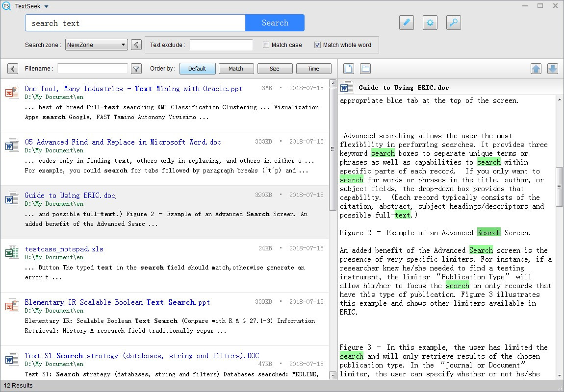Uncheck the Match whole word checkbox
Screen dimensions: 564x392
pos(317,45)
